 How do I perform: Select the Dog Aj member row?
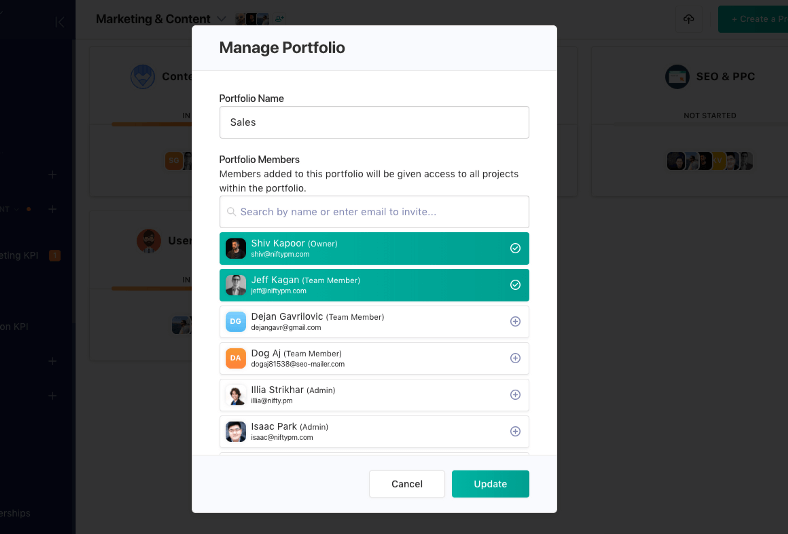[374, 358]
